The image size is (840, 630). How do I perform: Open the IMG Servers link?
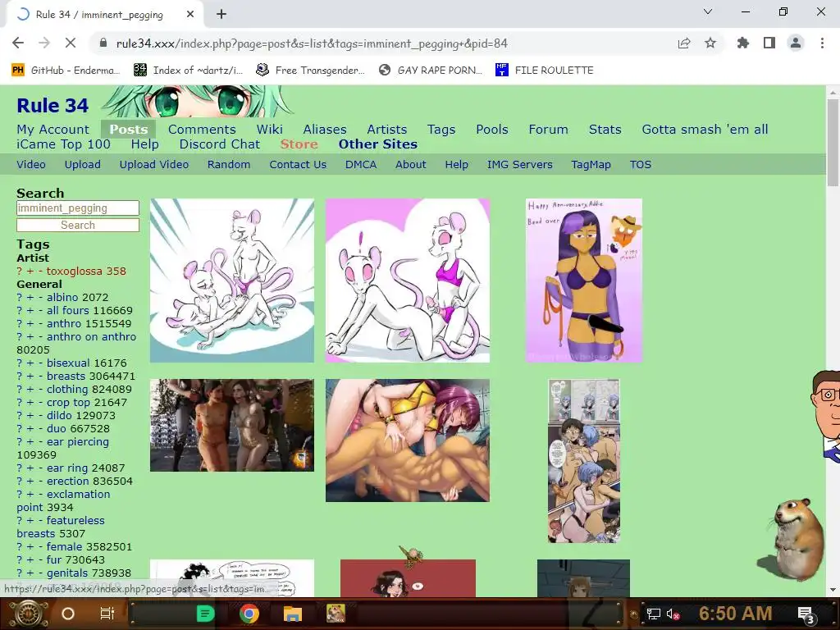click(519, 164)
